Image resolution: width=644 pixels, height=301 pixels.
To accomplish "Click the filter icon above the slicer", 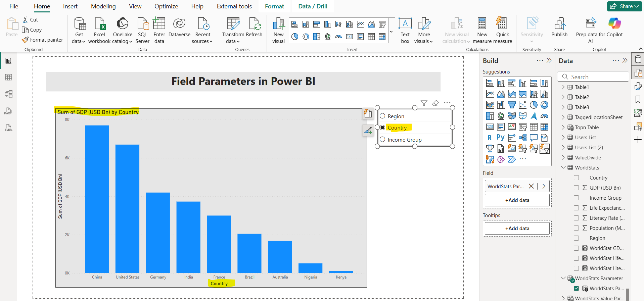I will pyautogui.click(x=424, y=103).
